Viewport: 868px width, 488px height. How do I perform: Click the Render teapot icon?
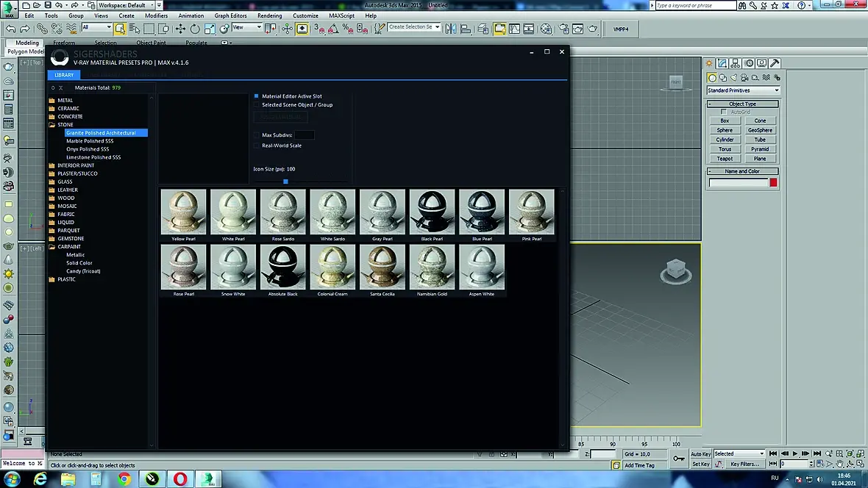pyautogui.click(x=592, y=29)
